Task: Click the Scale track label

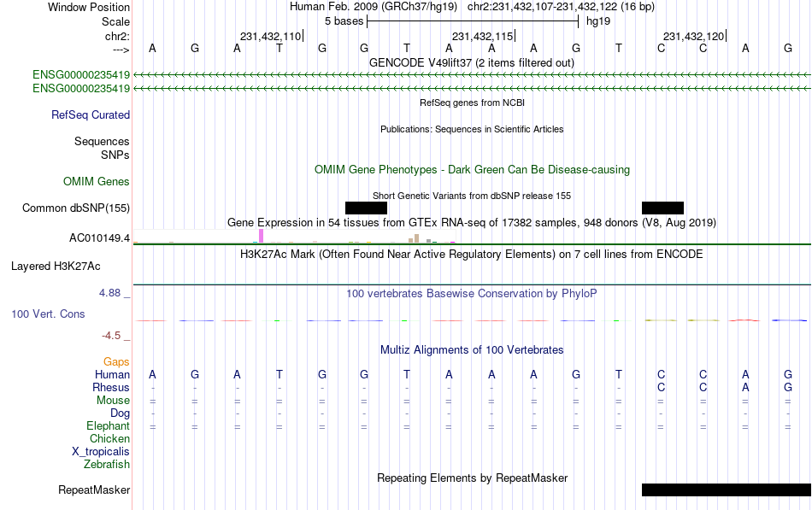Action: click(x=115, y=21)
